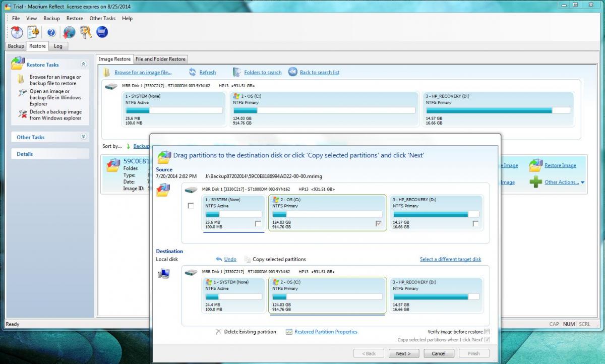Select destination partition 2 - OS (C:)
Image resolution: width=605 pixels, height=364 pixels.
click(327, 295)
